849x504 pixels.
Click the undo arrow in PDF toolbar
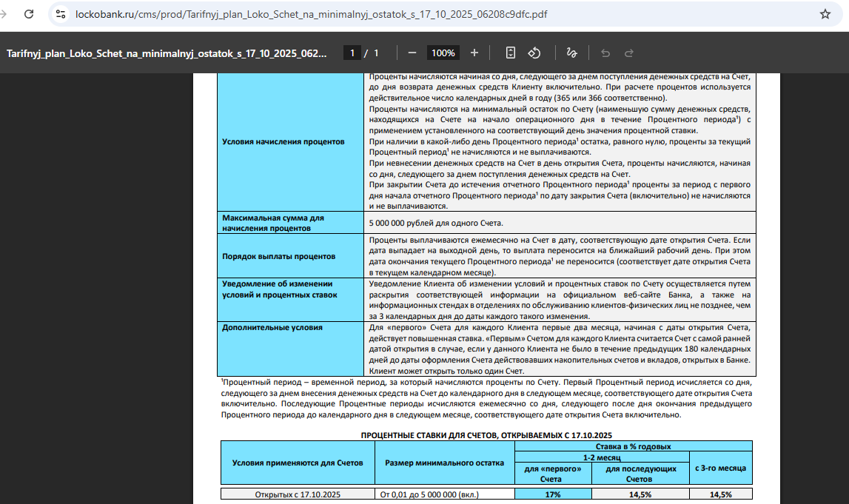tap(605, 53)
